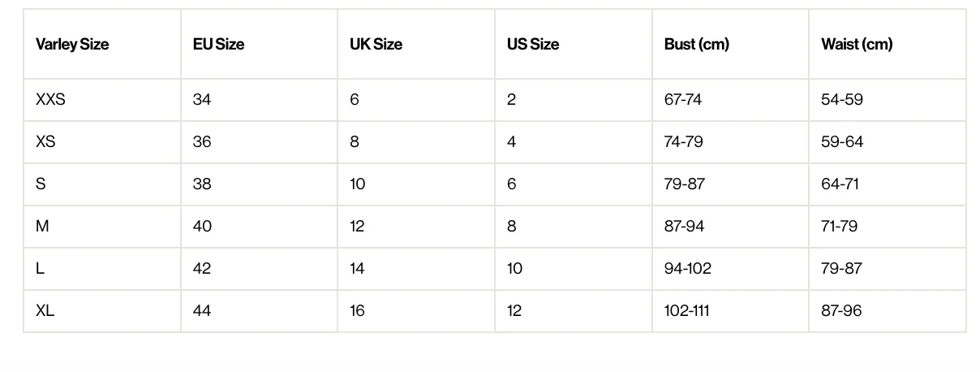Select bust range 102-111 cell

tap(730, 311)
